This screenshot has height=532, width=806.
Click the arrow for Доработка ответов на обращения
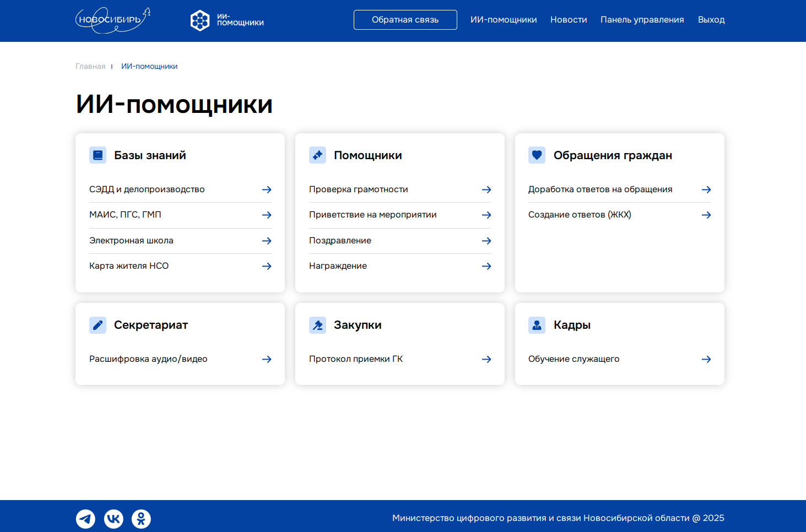[x=706, y=189]
